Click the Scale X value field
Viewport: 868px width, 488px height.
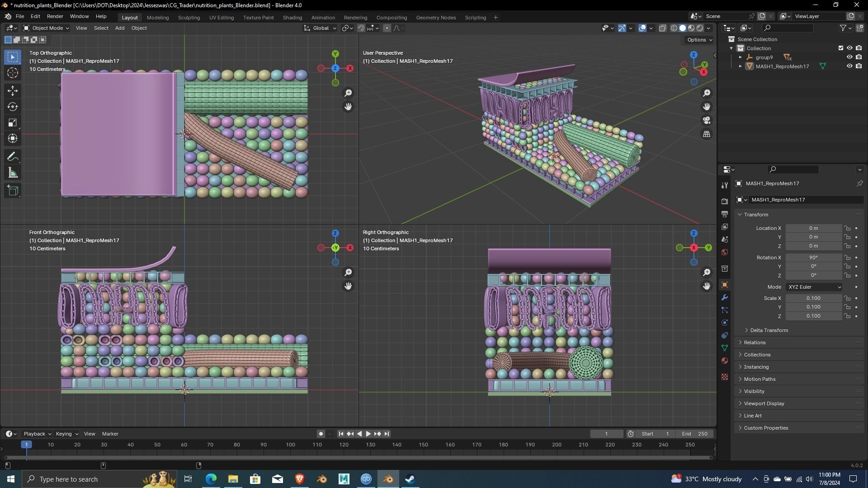(x=813, y=298)
